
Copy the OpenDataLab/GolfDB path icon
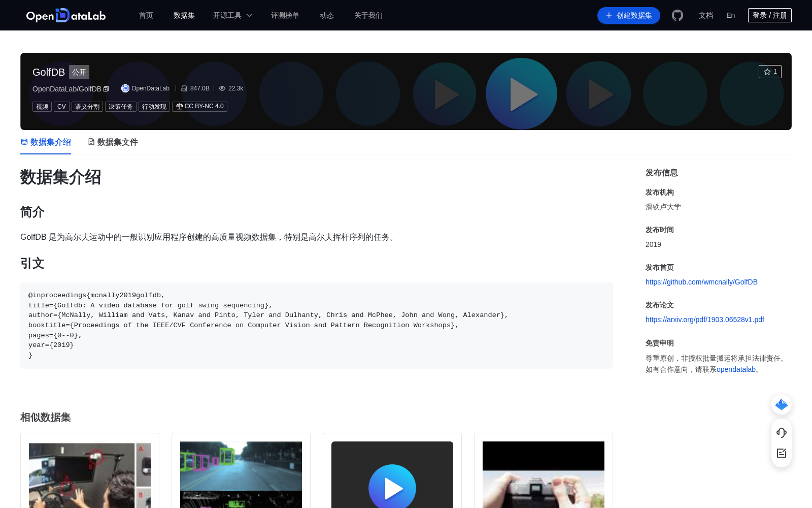pos(106,89)
